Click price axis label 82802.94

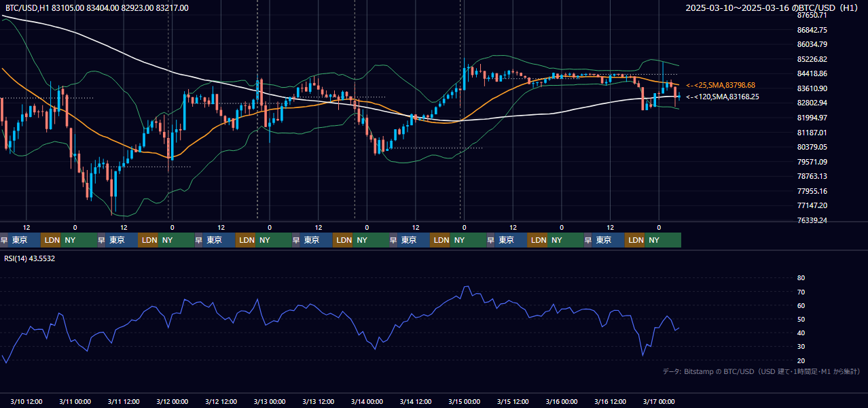tap(812, 103)
